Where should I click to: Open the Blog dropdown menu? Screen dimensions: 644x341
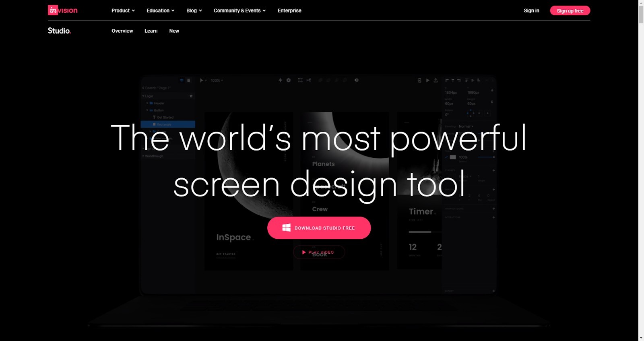194,10
